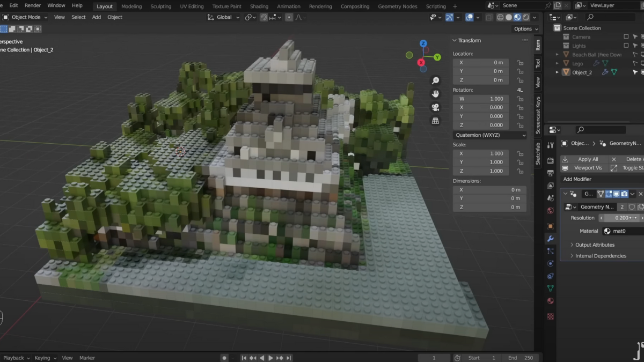Expand the Lego tree item
644x362 pixels.
point(557,63)
